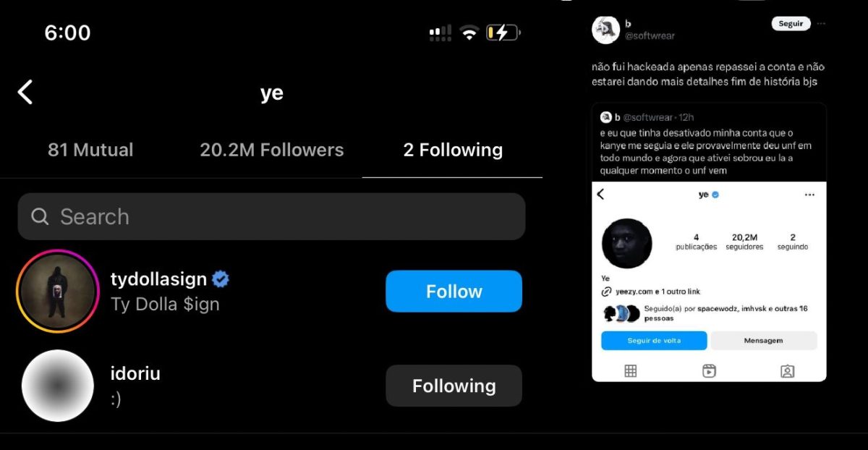Viewport: 868px width, 450px height.
Task: Click the verified badge next to tydollasign
Action: click(220, 278)
